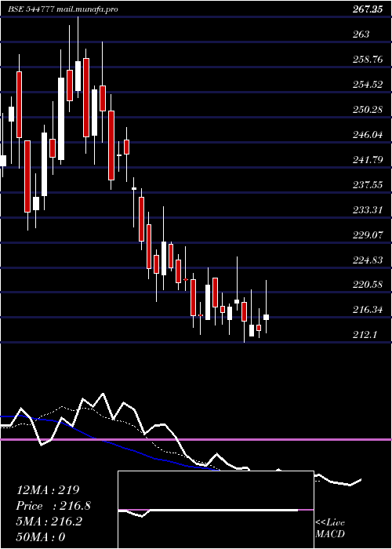The height and width of the screenshot is (549, 392).
Task: Click the last white candlestick on the right
Action: tap(266, 317)
